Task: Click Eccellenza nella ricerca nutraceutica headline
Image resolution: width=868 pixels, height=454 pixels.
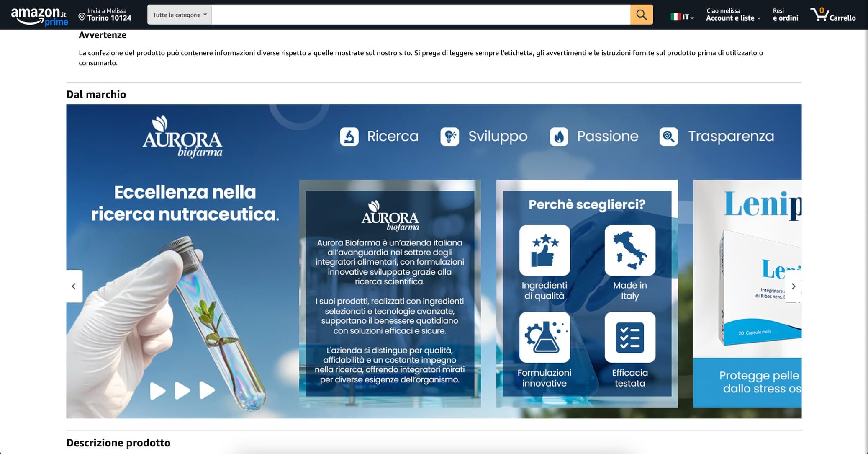Action: [185, 204]
